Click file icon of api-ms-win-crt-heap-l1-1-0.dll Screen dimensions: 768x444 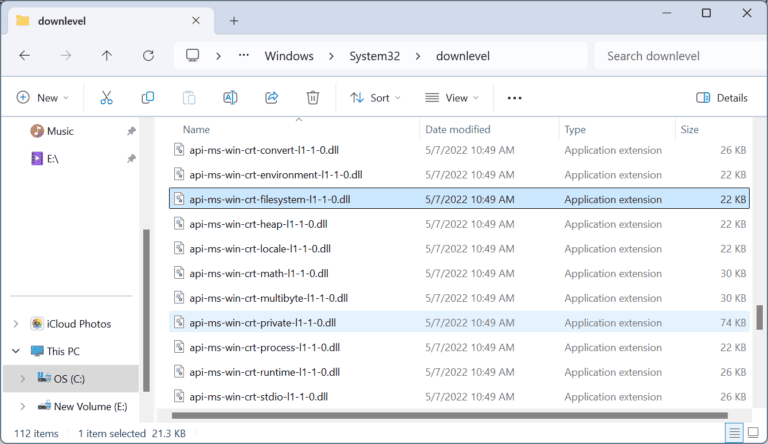coord(179,223)
